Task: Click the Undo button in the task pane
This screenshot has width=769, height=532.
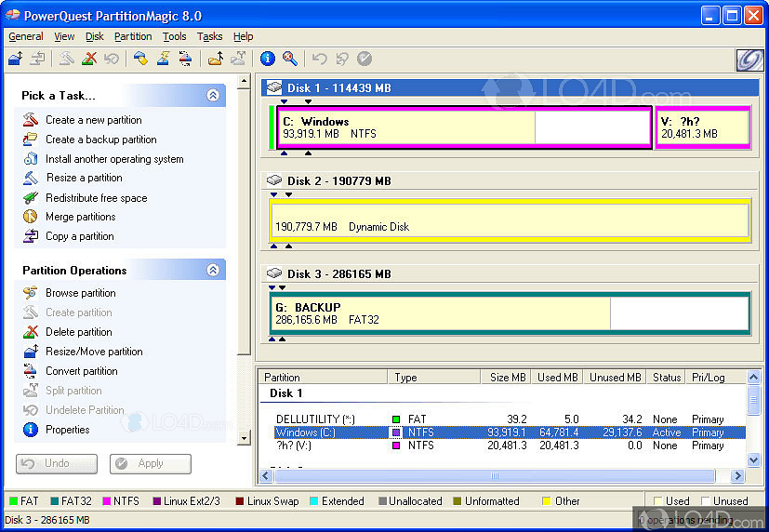Action: 57,463
